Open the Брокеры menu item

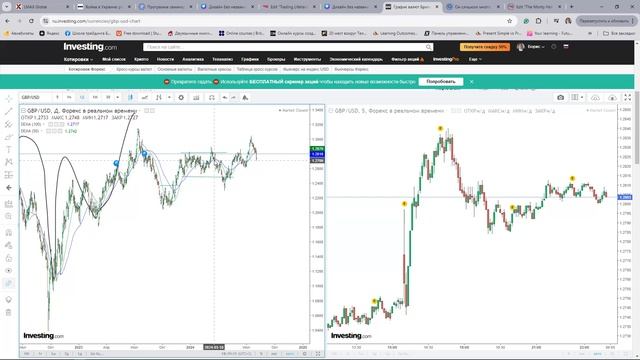pos(276,59)
